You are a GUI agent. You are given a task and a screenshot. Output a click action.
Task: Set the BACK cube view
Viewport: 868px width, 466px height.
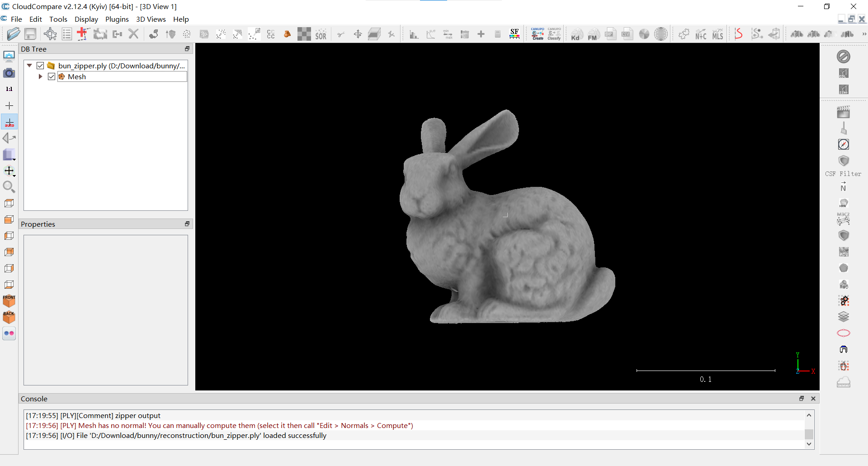click(x=9, y=317)
